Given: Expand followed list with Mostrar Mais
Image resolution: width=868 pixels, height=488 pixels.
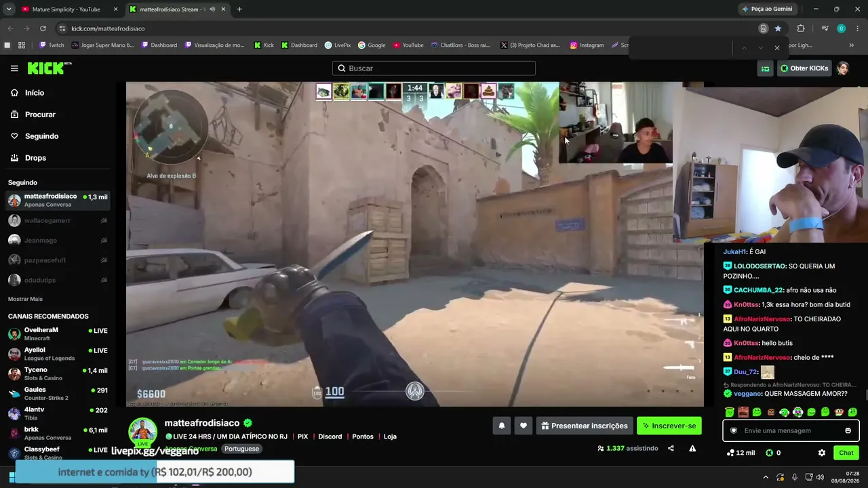Looking at the screenshot, I should click(x=25, y=299).
